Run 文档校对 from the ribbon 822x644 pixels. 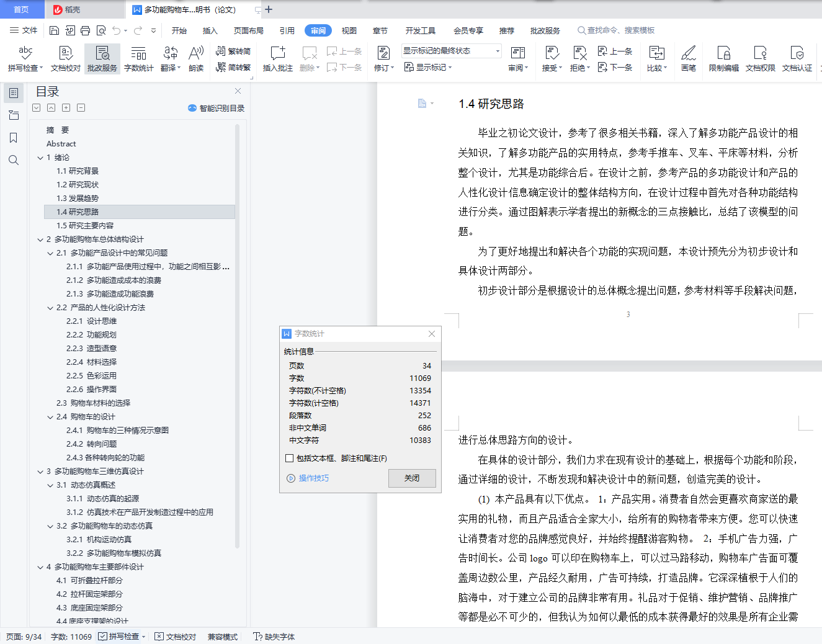tap(66, 59)
